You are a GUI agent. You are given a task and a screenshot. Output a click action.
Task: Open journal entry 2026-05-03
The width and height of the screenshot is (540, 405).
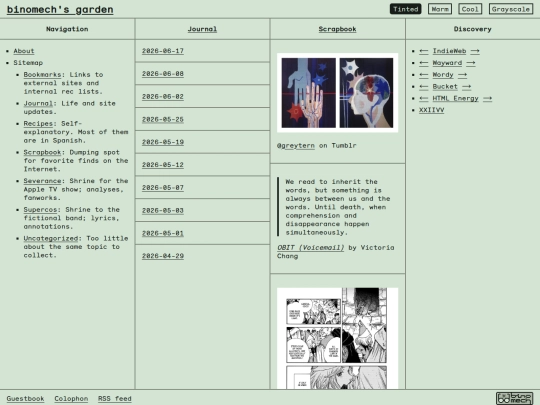pos(163,210)
